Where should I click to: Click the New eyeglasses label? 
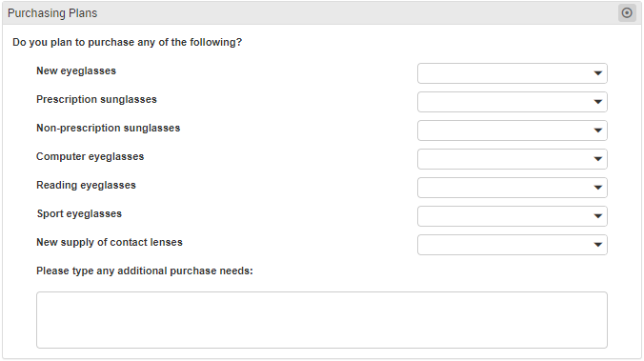coord(76,70)
